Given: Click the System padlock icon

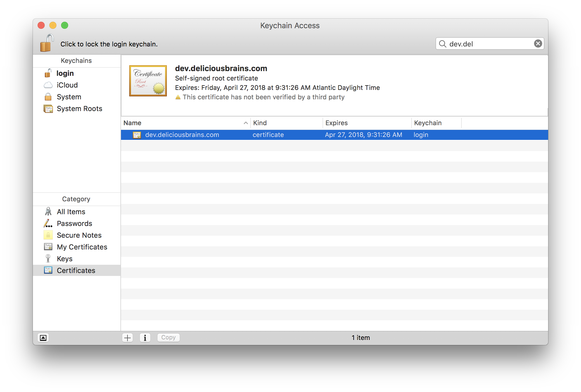Looking at the screenshot, I should 48,97.
